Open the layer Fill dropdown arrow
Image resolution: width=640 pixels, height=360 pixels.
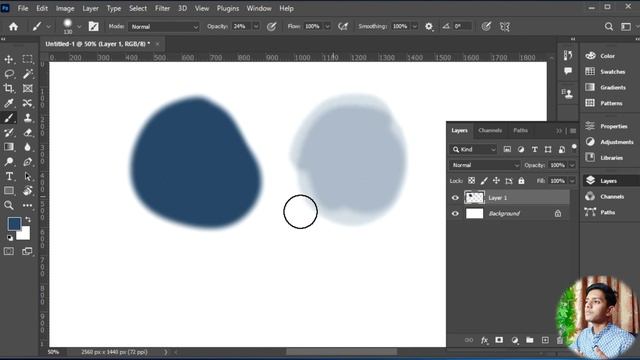[x=572, y=181]
